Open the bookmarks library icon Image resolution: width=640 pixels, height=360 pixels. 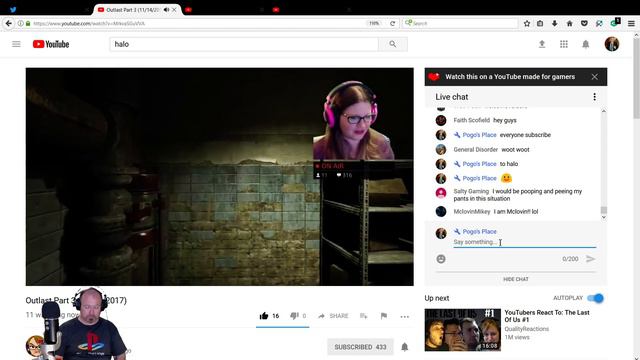click(540, 23)
